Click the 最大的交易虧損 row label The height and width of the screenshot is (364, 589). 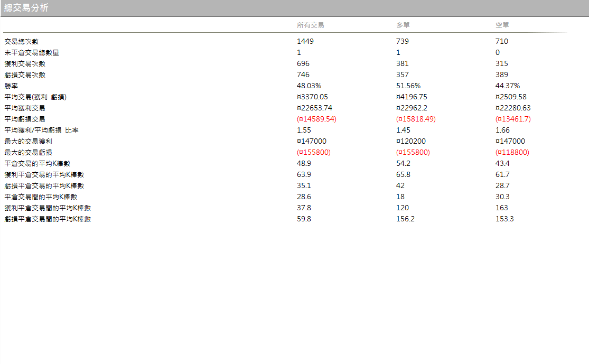tap(28, 153)
